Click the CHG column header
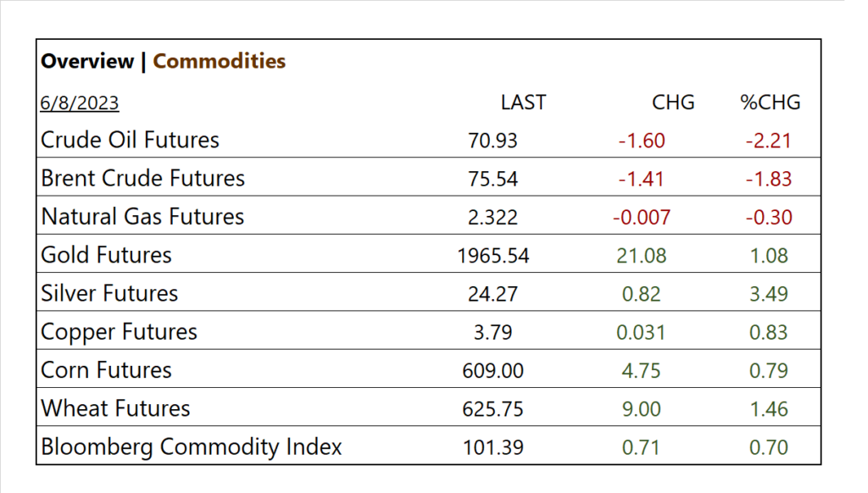This screenshot has height=493, width=868. [x=673, y=102]
